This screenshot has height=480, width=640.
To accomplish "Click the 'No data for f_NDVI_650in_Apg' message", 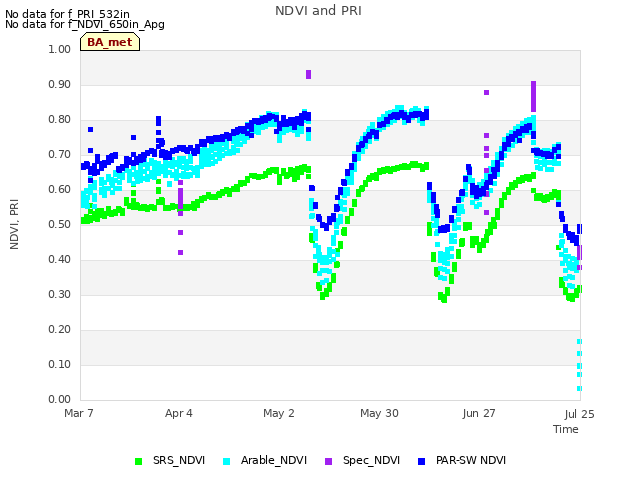I will click(x=85, y=24).
